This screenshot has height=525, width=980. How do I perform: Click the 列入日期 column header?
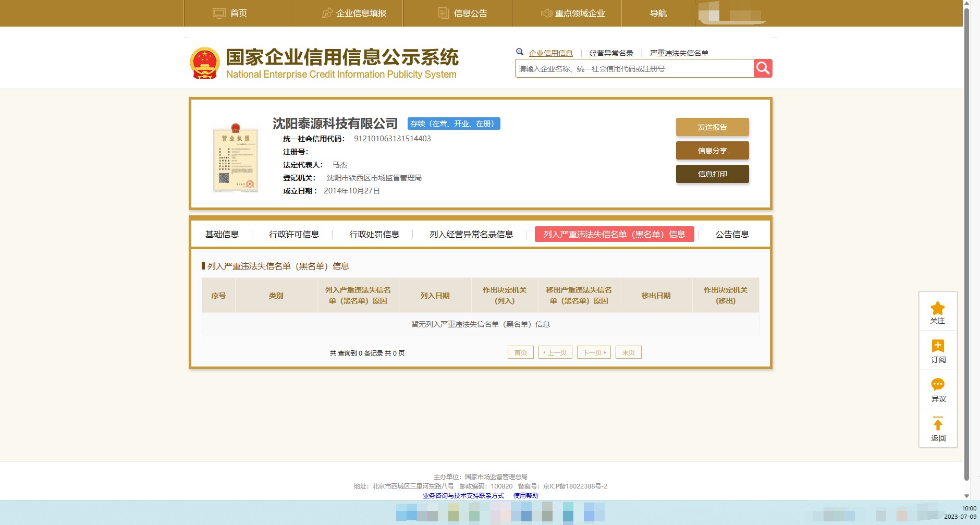[435, 296]
